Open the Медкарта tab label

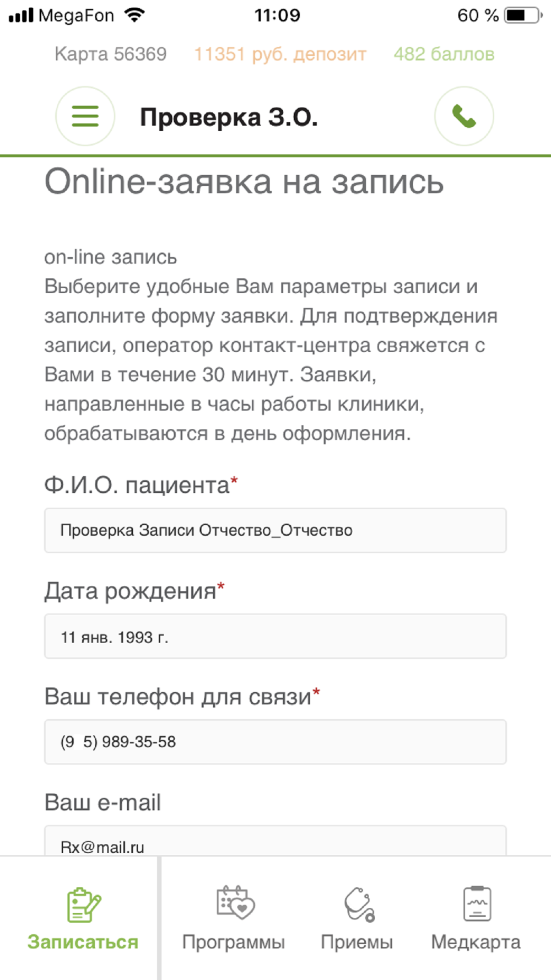coord(476,942)
